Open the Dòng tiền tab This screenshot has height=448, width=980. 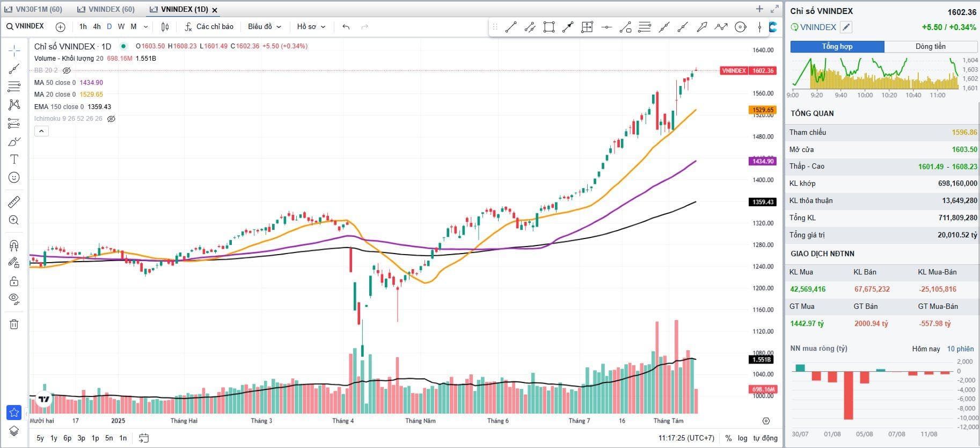click(x=930, y=47)
